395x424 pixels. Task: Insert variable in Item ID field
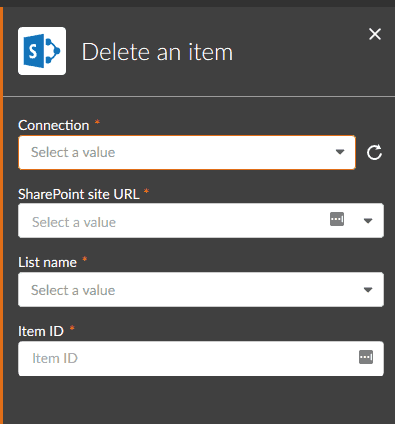366,357
